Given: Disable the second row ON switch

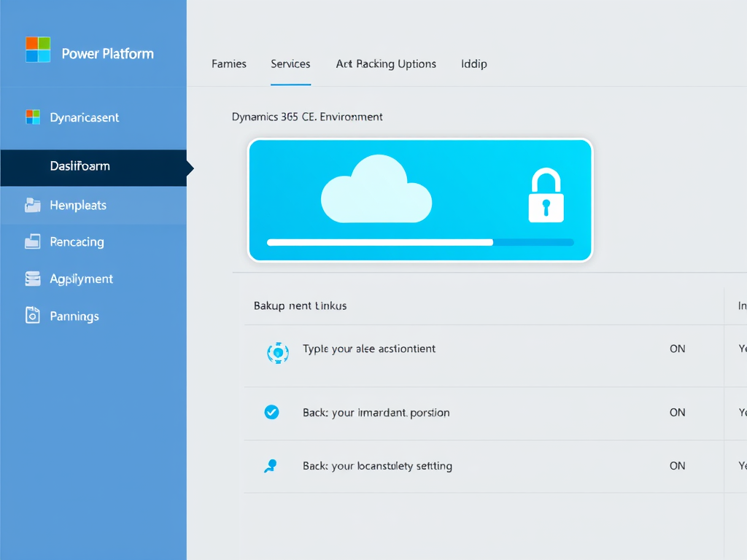Looking at the screenshot, I should tap(677, 412).
